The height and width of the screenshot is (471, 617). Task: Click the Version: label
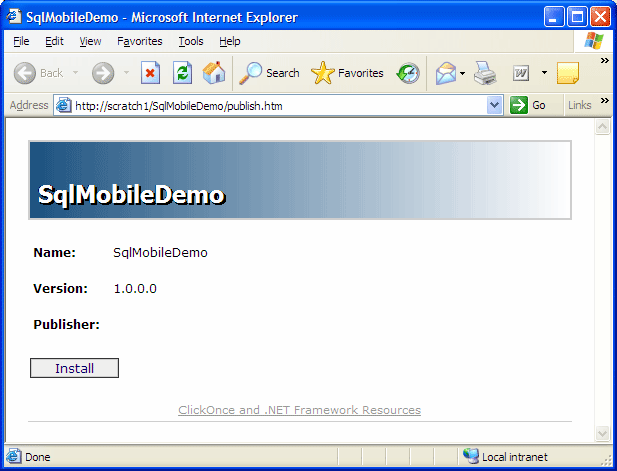[60, 289]
